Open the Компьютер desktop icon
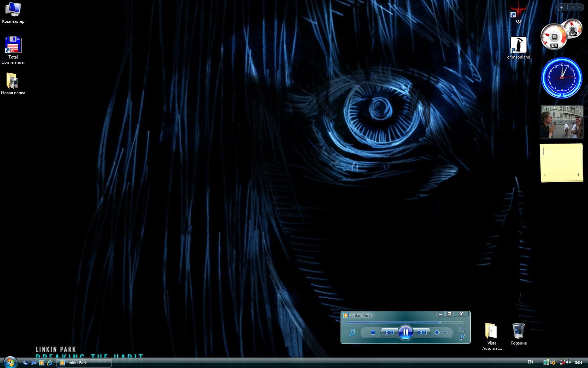588x368 pixels. pos(13,13)
